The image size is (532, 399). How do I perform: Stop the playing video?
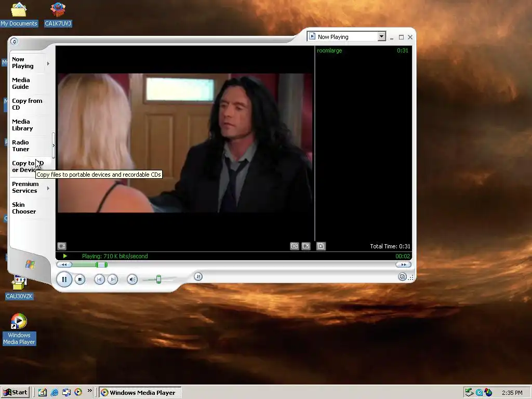(x=80, y=279)
